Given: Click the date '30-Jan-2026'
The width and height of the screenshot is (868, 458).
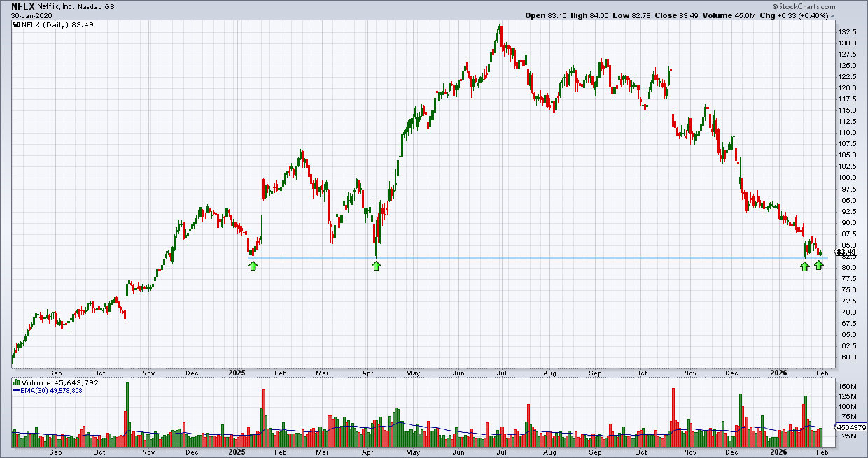Looking at the screenshot, I should 31,15.
